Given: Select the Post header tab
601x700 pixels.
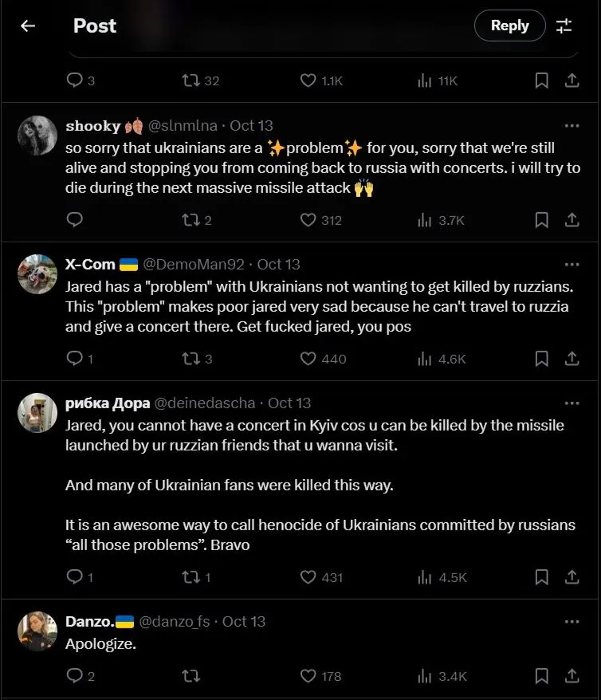Looking at the screenshot, I should (94, 26).
